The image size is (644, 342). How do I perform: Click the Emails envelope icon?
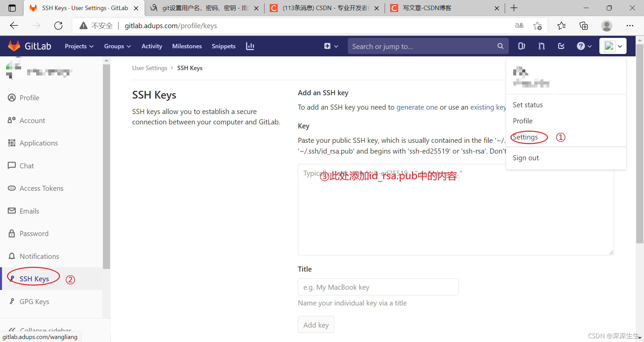[12, 211]
